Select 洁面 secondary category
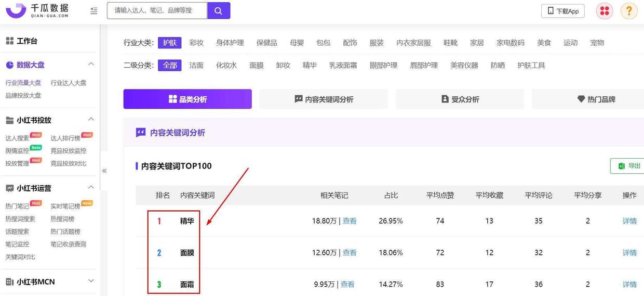This screenshot has width=644, height=296. point(196,65)
